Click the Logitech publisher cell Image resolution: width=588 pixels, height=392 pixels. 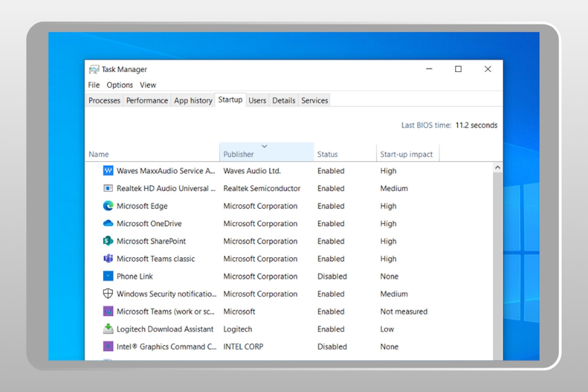pos(238,329)
